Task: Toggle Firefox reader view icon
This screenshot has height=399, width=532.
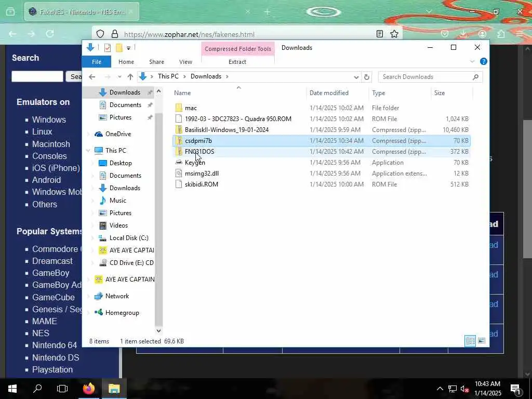Action: pyautogui.click(x=380, y=34)
